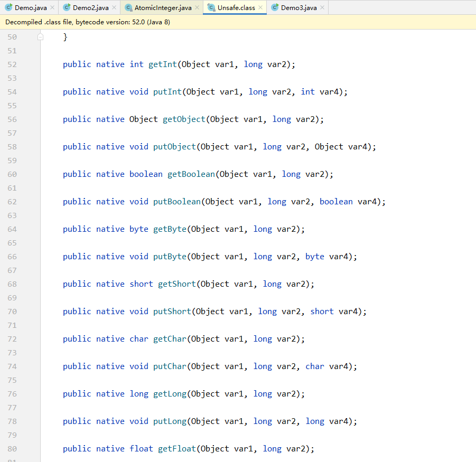The width and height of the screenshot is (476, 462).
Task: Close the Demo2.java tab
Action: pos(114,7)
